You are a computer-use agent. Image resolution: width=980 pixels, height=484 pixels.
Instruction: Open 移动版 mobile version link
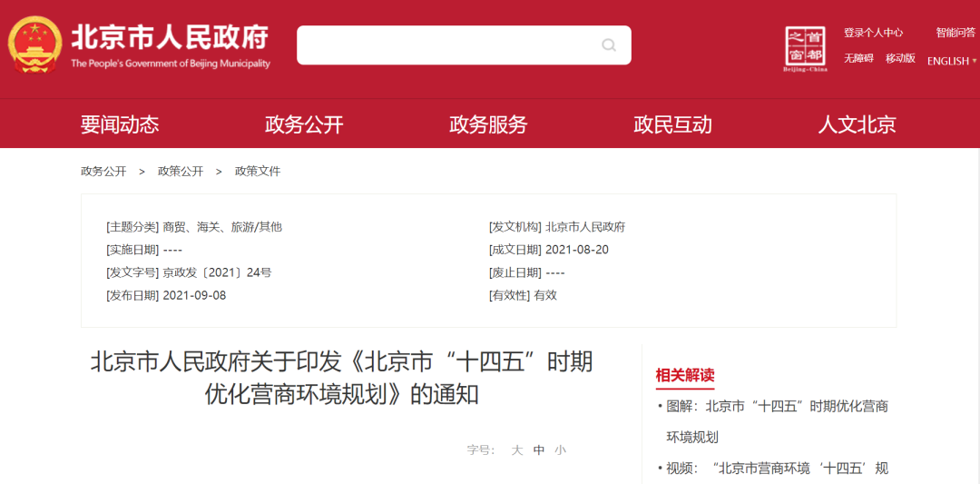(x=900, y=58)
